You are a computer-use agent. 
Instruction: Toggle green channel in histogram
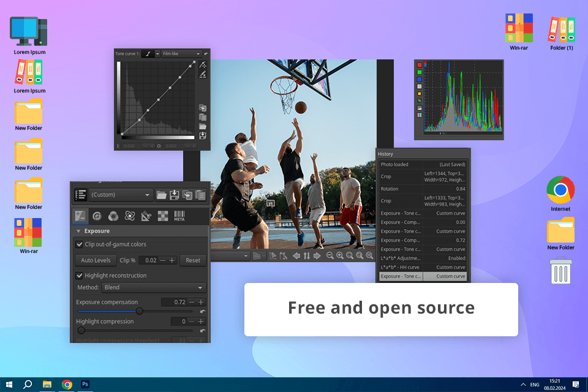coord(419,72)
